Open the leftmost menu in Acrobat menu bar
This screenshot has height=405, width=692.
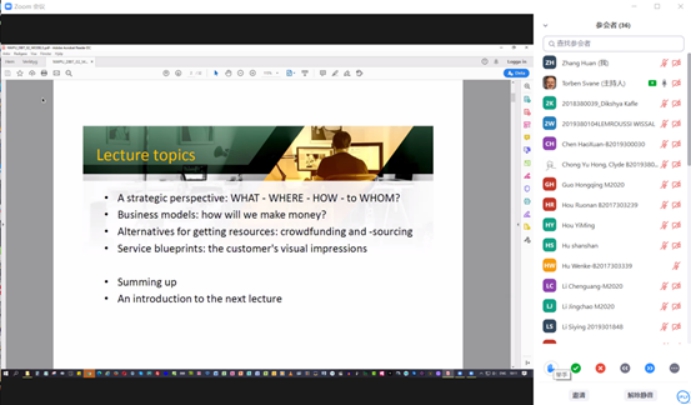6,53
